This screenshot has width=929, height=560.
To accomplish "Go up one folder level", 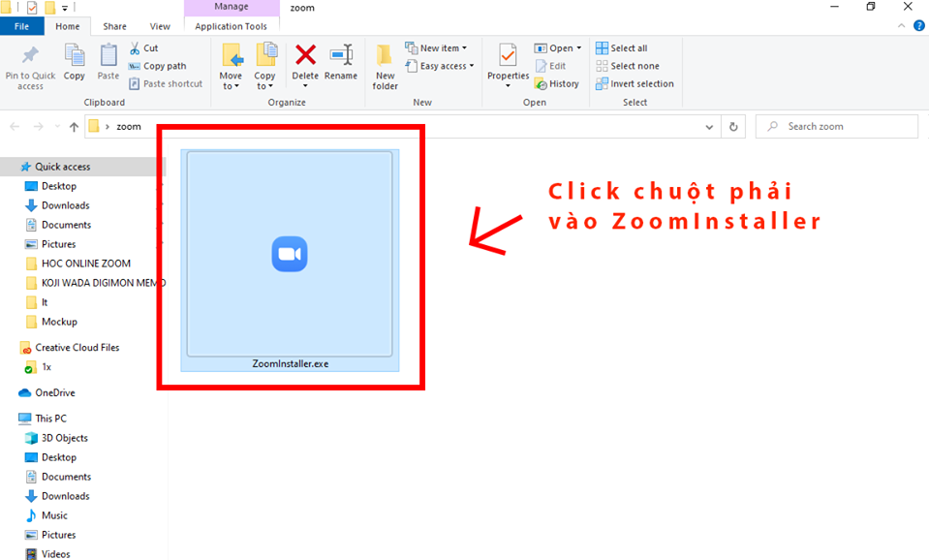I will pos(74,126).
